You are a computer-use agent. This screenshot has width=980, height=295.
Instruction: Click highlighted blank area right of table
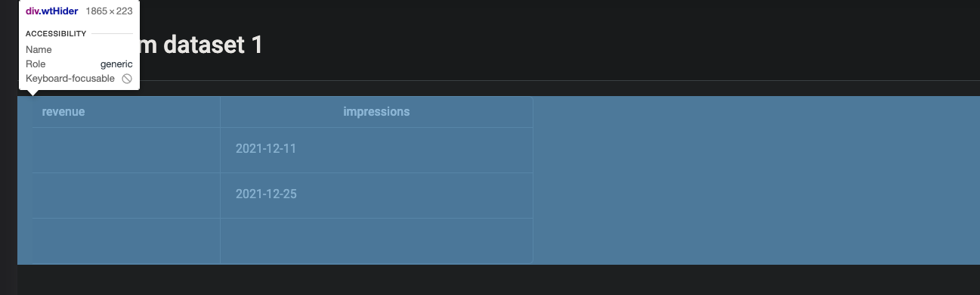tap(756, 180)
